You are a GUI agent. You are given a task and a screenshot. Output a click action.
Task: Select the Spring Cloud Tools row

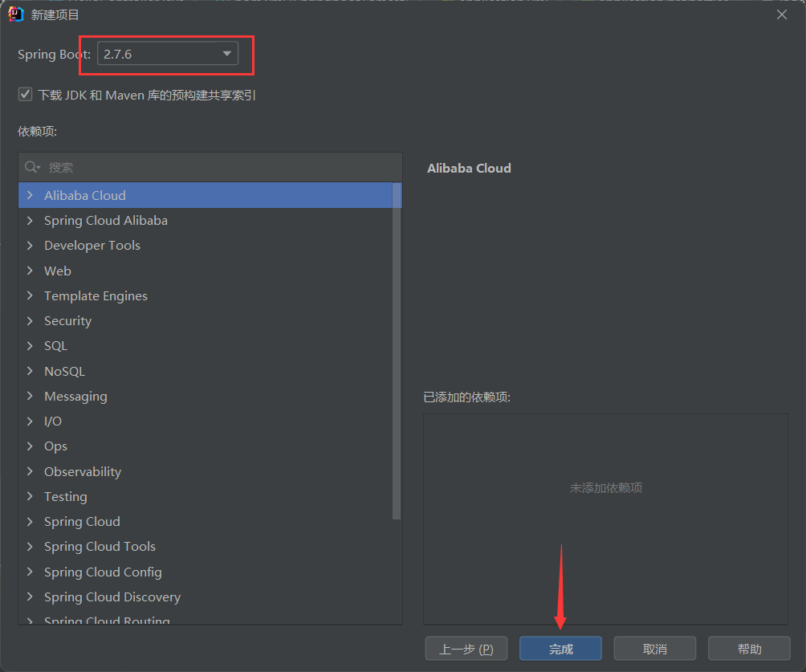[x=206, y=546]
